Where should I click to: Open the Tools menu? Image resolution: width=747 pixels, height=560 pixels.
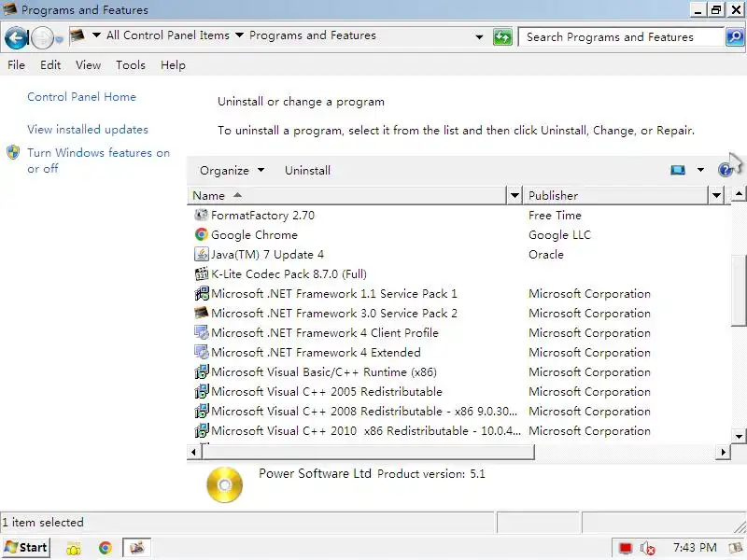pos(131,64)
